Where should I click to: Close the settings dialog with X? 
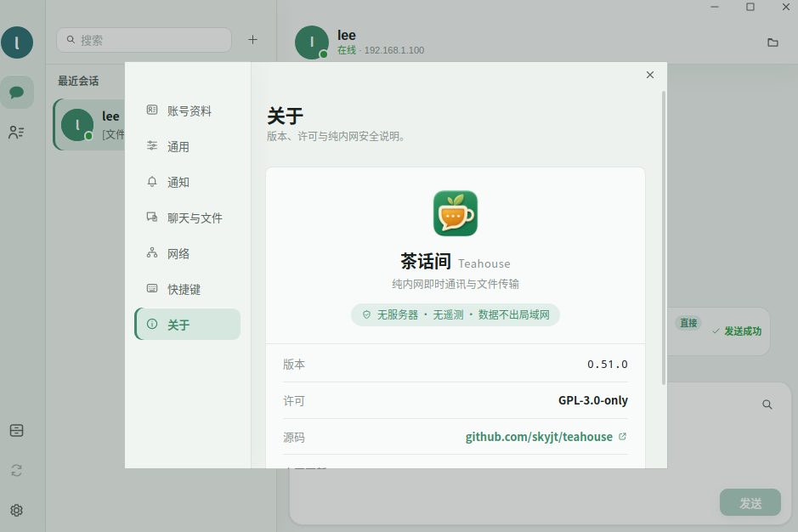tap(650, 75)
